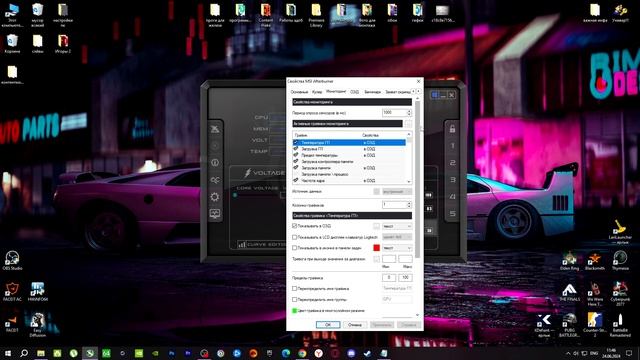Open Afterburner settings gear icon
Viewport: 640px width, 360px height.
pos(215,197)
